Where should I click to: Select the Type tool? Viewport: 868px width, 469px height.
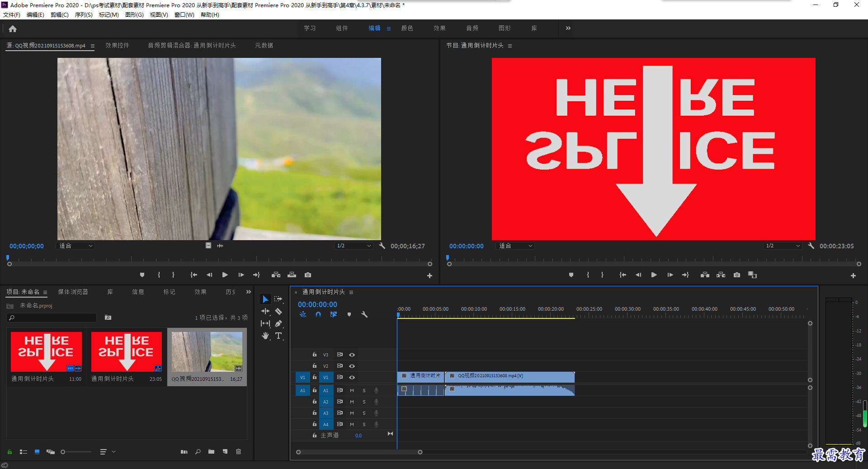pyautogui.click(x=278, y=336)
